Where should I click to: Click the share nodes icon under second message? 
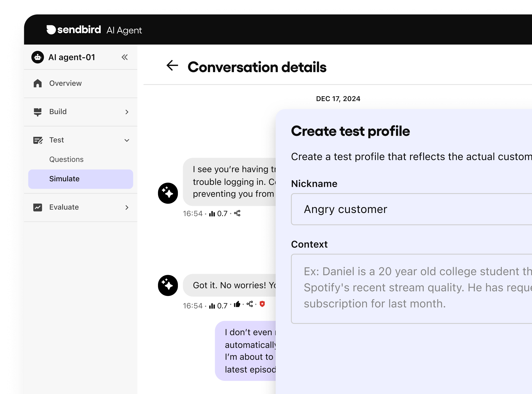250,304
